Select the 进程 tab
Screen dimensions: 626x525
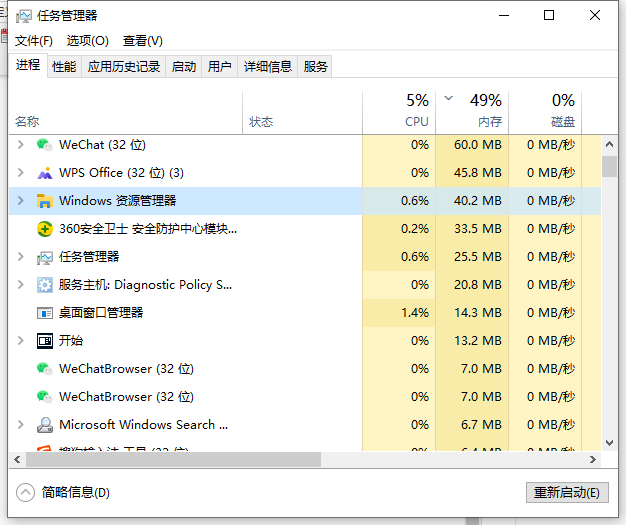(28, 65)
